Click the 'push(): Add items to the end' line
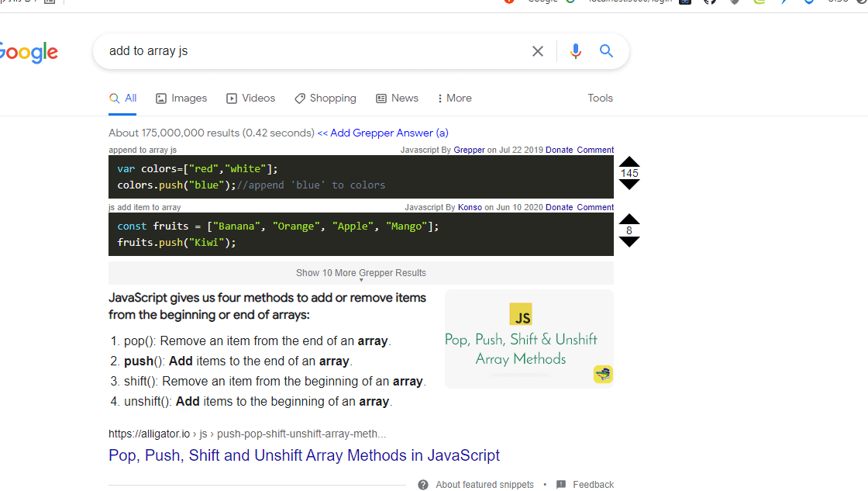Viewport: 868px width, 491px height. pos(238,361)
